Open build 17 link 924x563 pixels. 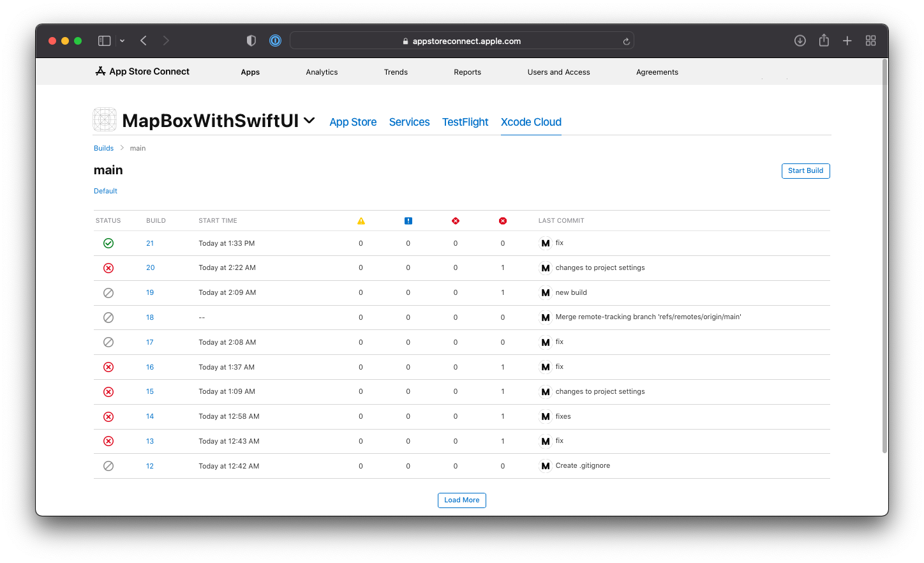[150, 342]
